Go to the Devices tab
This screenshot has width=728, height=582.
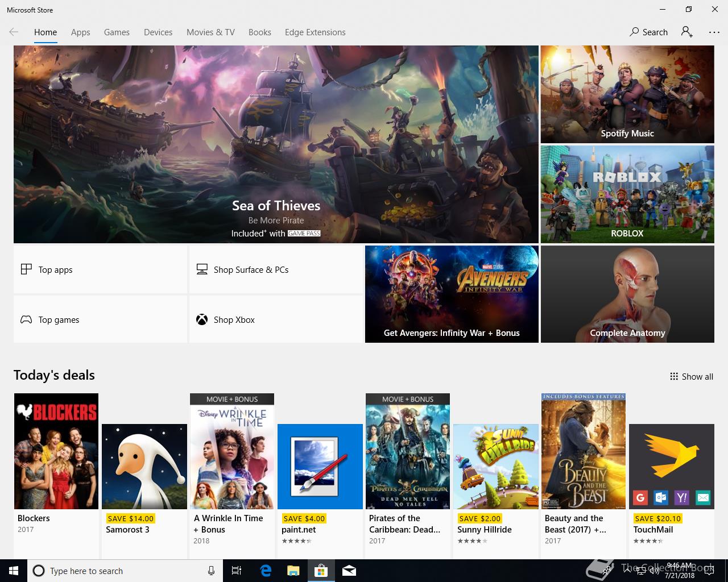pos(158,32)
